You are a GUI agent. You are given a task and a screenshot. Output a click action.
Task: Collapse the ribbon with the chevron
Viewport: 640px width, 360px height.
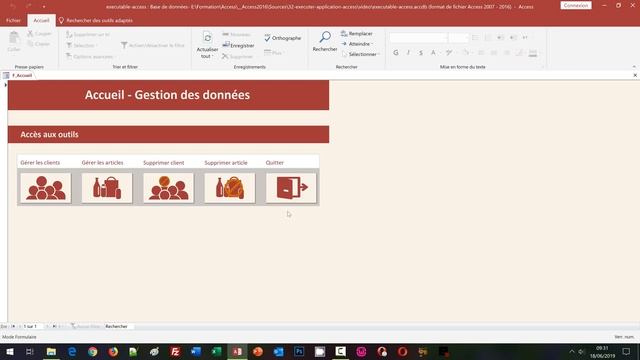click(634, 67)
